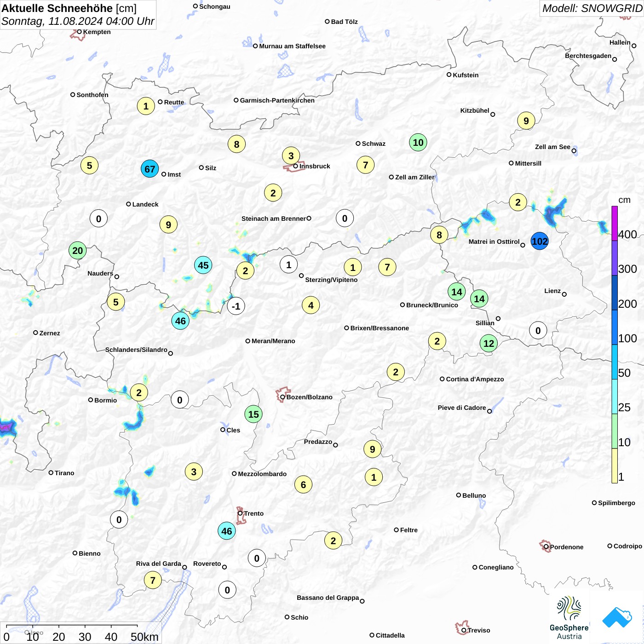Click the yellow 6 marker near Mezzolombardo
This screenshot has width=644, height=644.
click(x=303, y=484)
